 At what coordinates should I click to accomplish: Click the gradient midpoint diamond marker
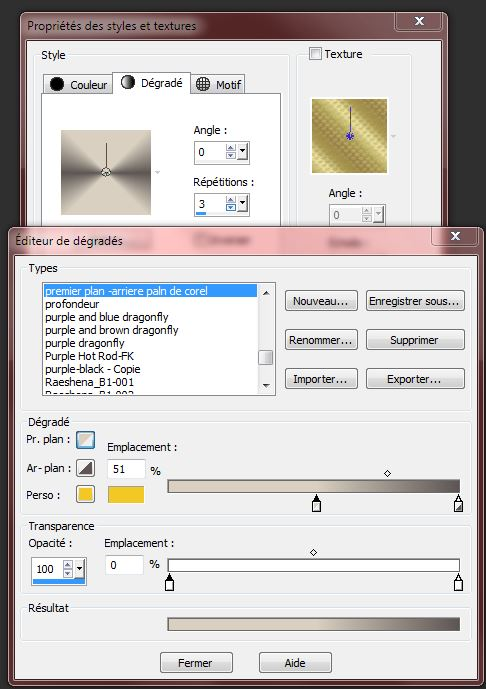click(x=387, y=473)
